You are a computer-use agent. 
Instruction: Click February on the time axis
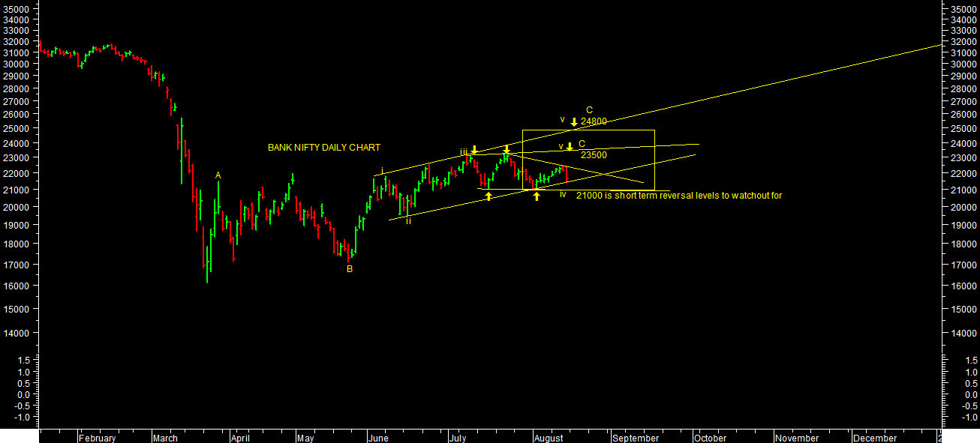click(98, 439)
